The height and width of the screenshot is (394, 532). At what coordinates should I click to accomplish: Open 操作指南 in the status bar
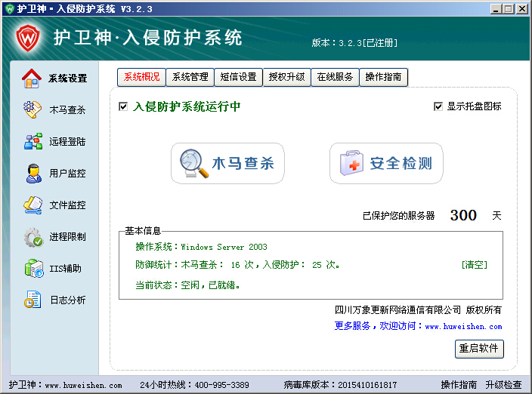(x=459, y=385)
